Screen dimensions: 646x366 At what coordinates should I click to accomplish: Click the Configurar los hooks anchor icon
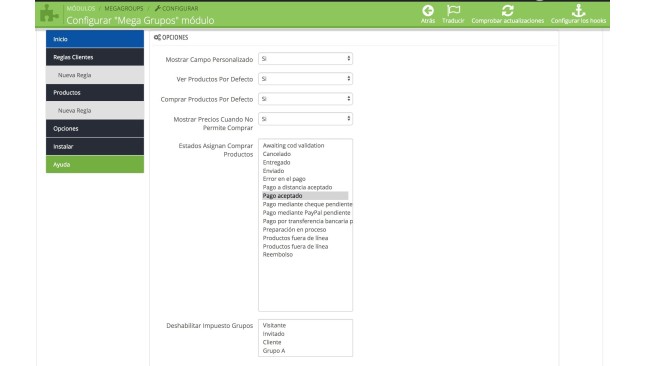pyautogui.click(x=578, y=11)
